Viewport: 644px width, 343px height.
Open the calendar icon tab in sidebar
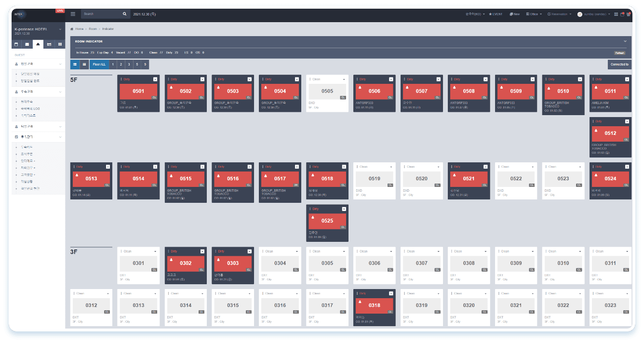tap(16, 44)
